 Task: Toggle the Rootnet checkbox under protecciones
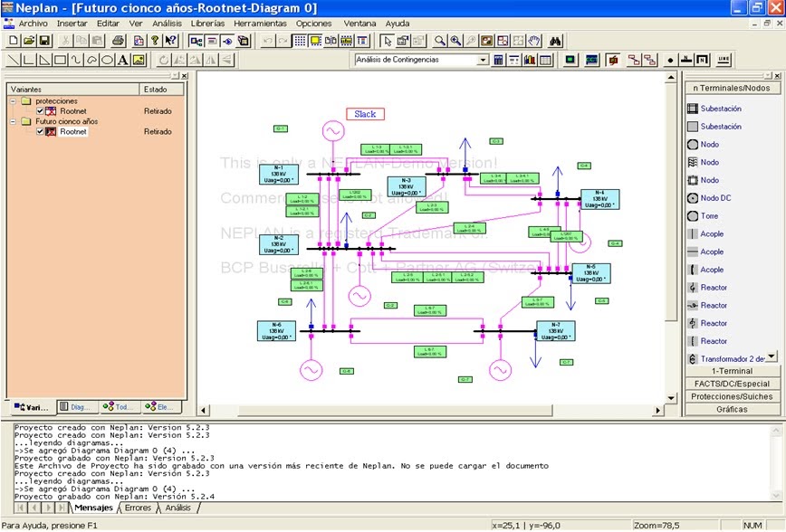tap(38, 110)
